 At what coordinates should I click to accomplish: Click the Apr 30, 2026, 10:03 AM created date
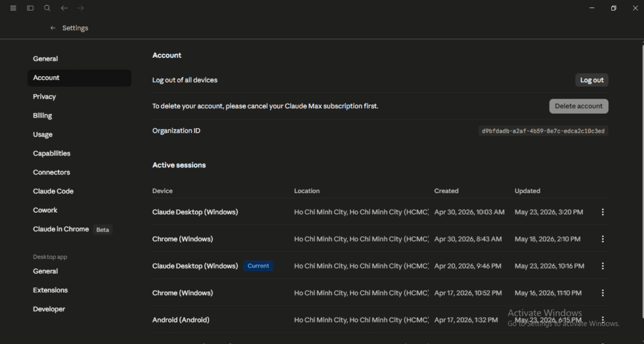(469, 212)
